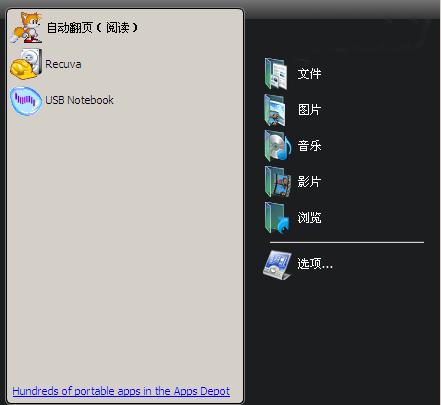Open the 文件 documents folder icon
This screenshot has height=405, width=441.
tap(276, 74)
